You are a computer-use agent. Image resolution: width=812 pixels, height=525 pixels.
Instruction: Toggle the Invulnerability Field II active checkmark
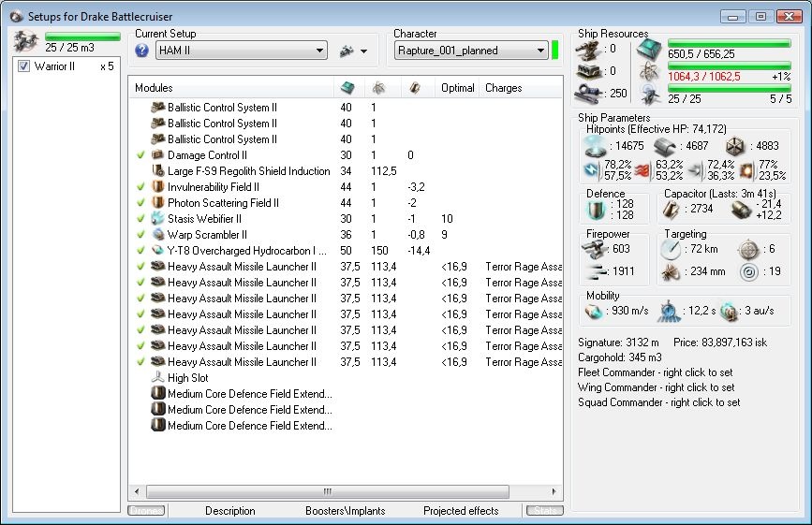[140, 187]
